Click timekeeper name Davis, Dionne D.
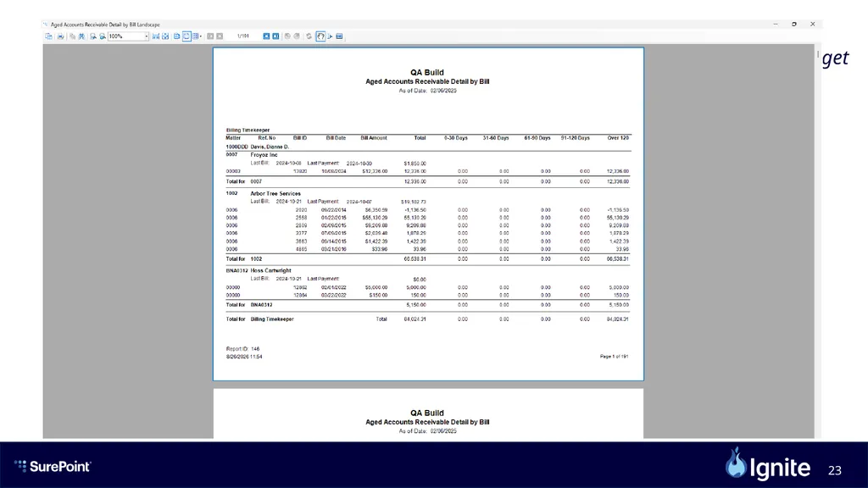 click(x=270, y=147)
